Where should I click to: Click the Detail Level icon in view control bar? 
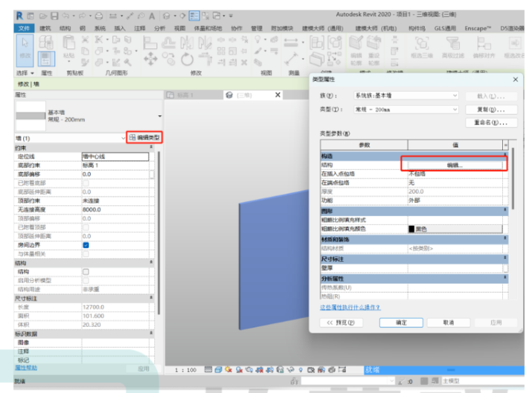(x=208, y=370)
